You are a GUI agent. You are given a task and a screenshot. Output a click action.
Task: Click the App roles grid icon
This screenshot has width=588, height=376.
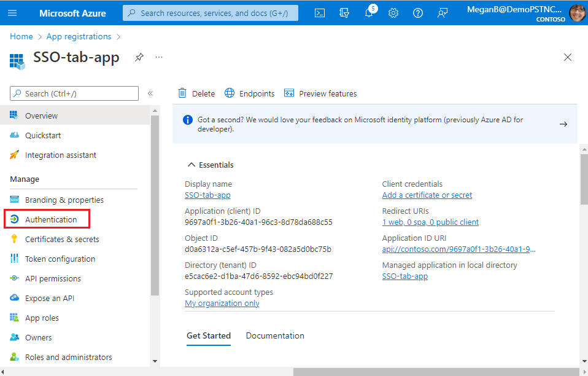14,318
